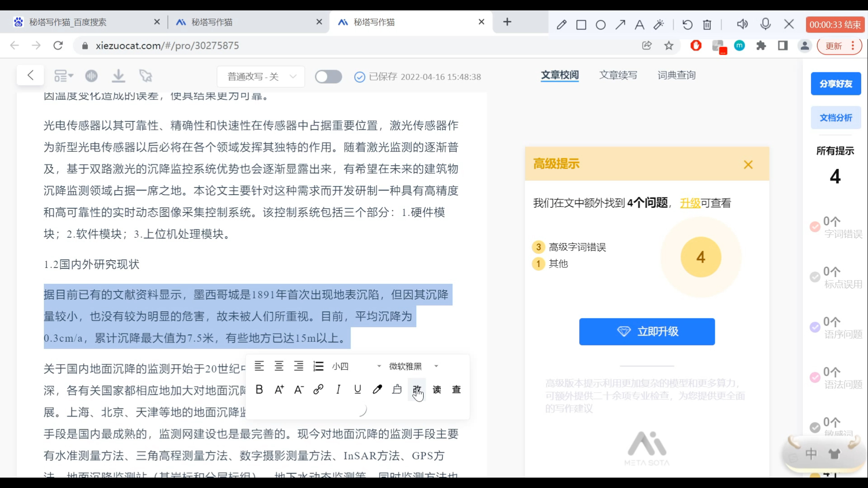Toggle the numbered list icon
Viewport: 868px width, 488px height.
(318, 366)
